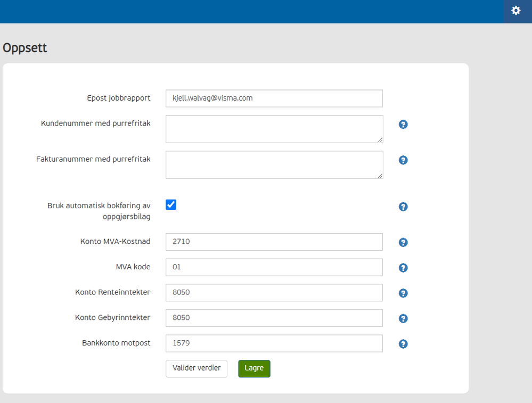Show help for Konto Gebyrinntekter
Viewport: 532px width, 403px height.
click(403, 318)
